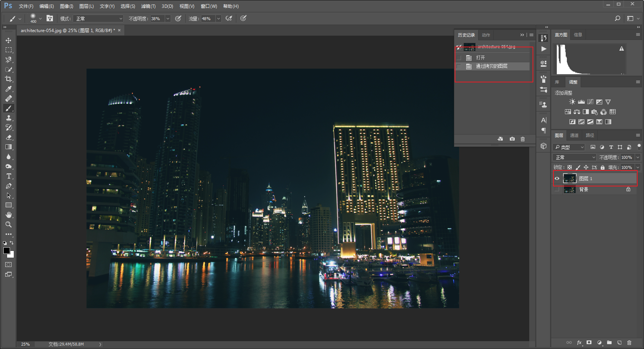Screen dimensions: 644x349
Task: Open opacity 38% slider dropdown
Action: point(168,19)
